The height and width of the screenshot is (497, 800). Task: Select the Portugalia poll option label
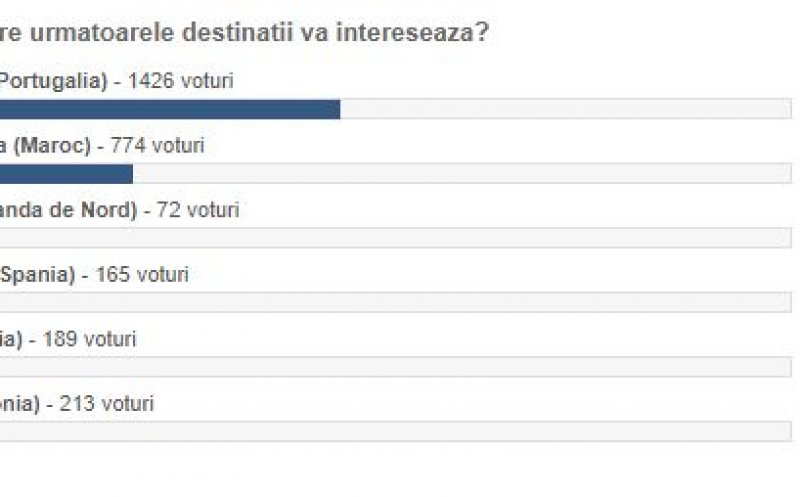52,81
